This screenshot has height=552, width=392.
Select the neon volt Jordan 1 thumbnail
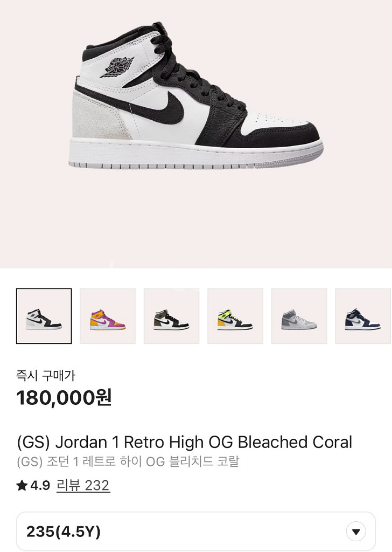[x=235, y=316]
